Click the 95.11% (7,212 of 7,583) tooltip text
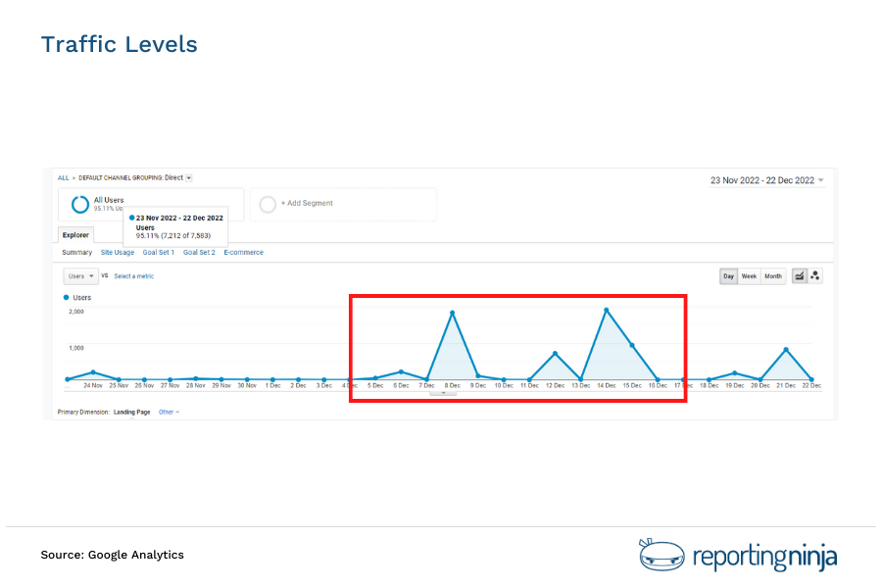The image size is (882, 588). click(173, 236)
